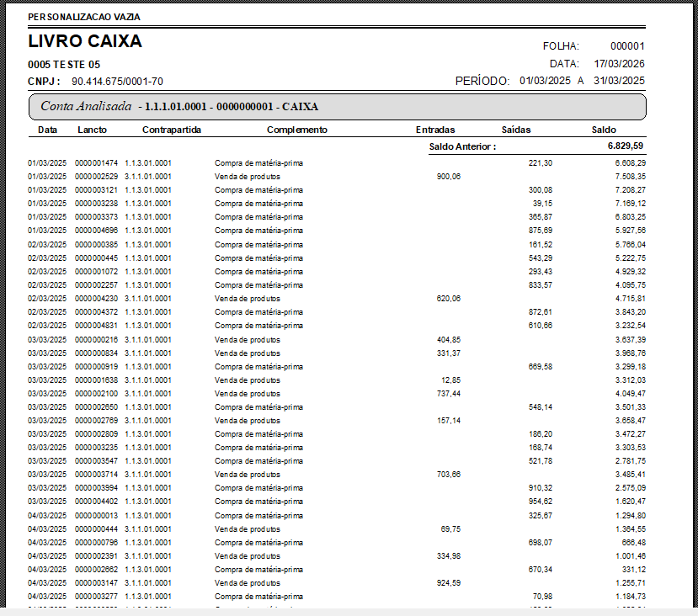Select entry number 0000003714
The height and width of the screenshot is (616, 698).
96,475
